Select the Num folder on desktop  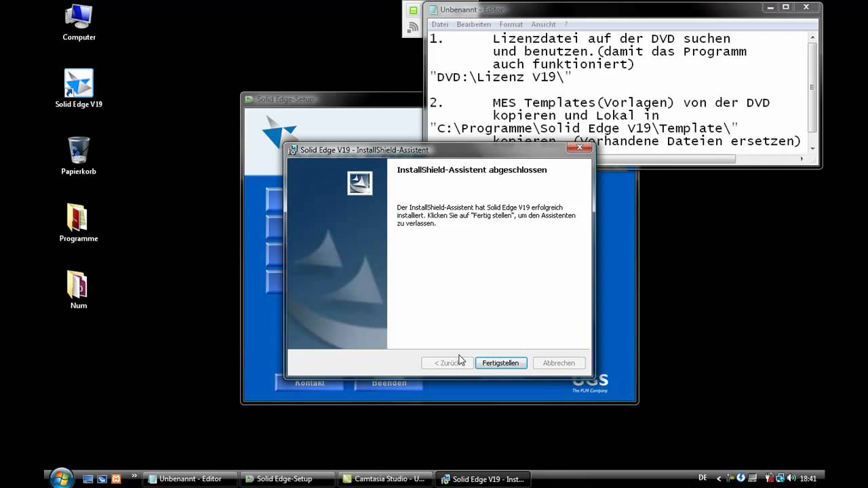(x=79, y=290)
